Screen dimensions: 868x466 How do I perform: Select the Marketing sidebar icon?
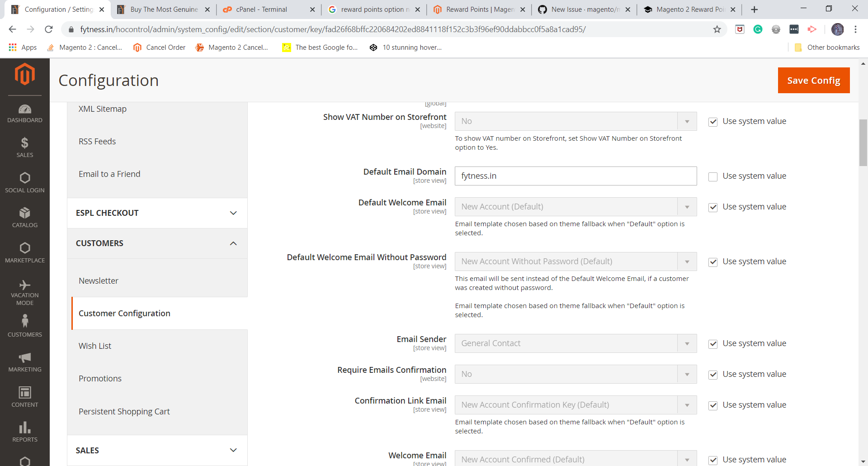(x=25, y=361)
